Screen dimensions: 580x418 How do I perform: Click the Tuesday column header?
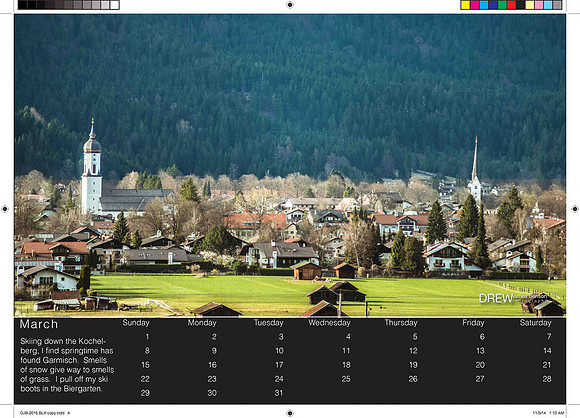[269, 323]
